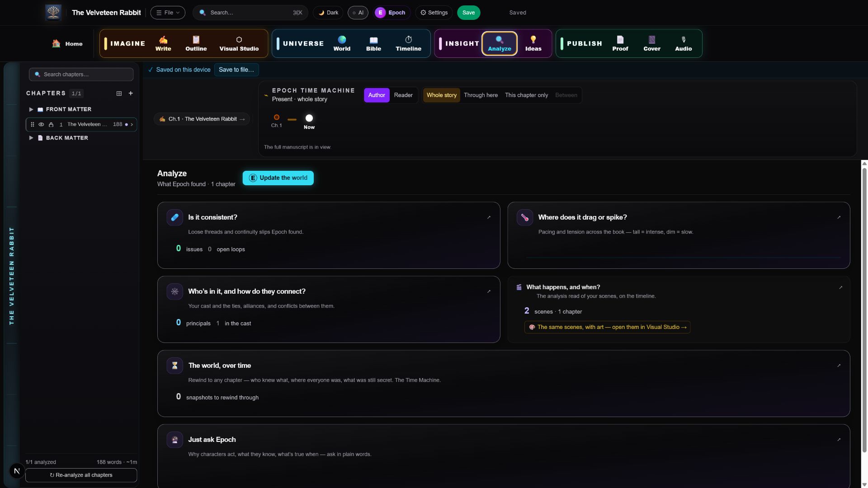
Task: Open the 'Ch.1 · The Velveteen Rabbit' chip
Action: tap(202, 119)
